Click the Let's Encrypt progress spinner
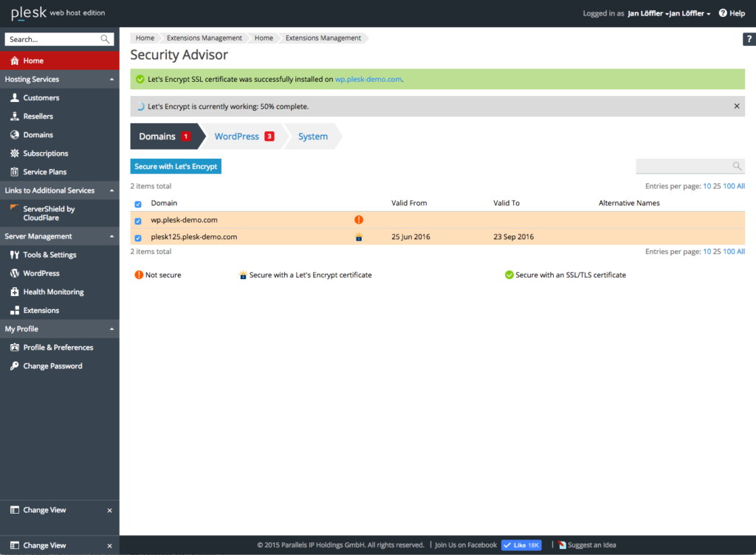756x555 pixels. (140, 106)
